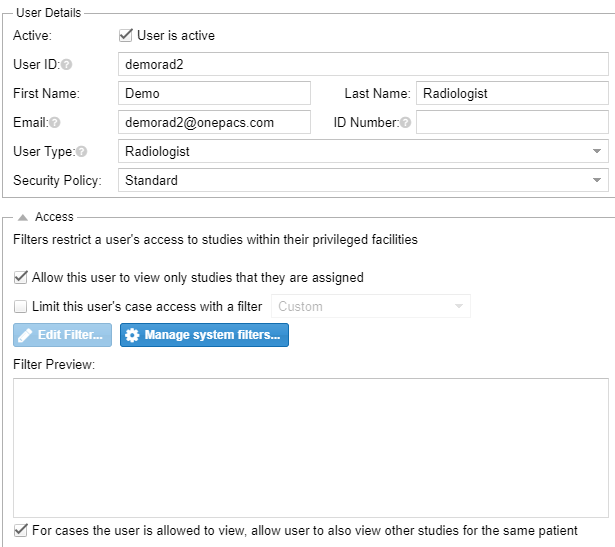Collapse the Access section
615x547 pixels.
point(23,217)
